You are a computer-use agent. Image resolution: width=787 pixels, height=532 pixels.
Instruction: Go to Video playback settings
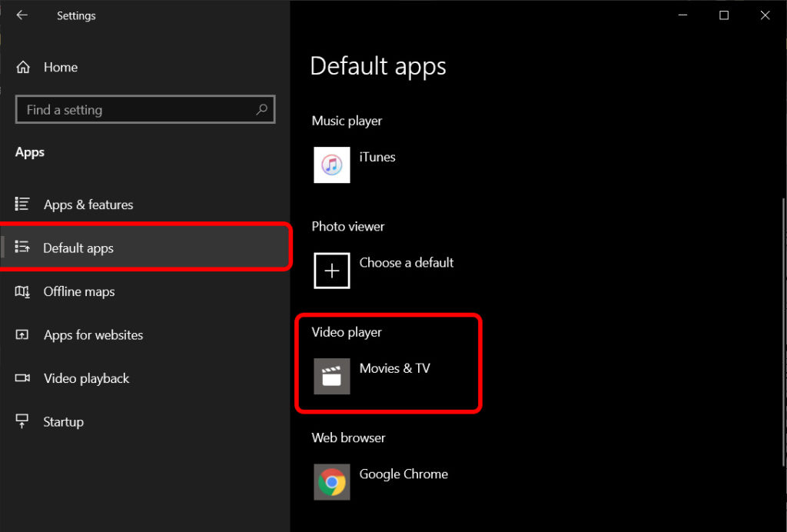[x=86, y=378]
